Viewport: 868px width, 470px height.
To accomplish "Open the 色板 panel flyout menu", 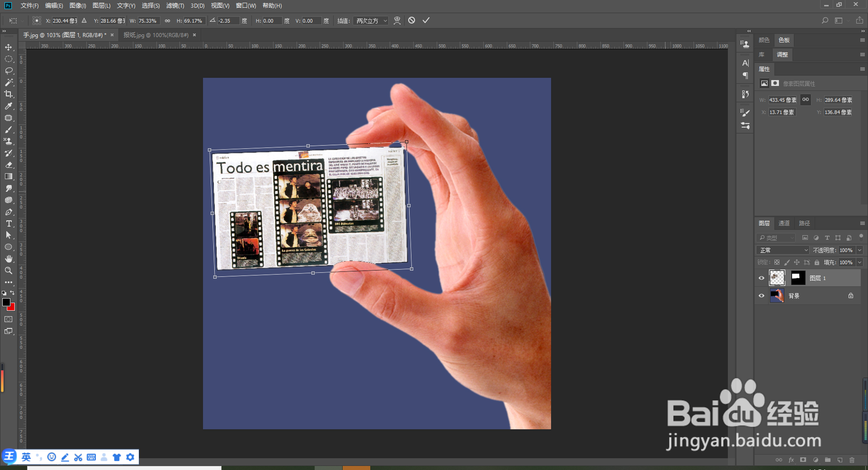I will 862,40.
